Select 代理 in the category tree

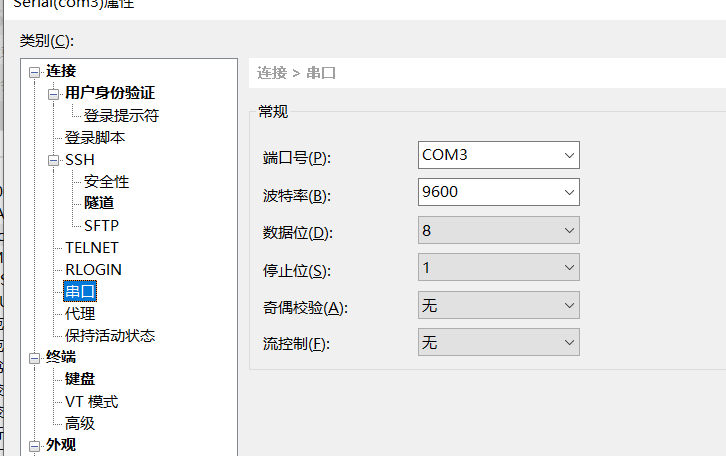pyautogui.click(x=80, y=313)
